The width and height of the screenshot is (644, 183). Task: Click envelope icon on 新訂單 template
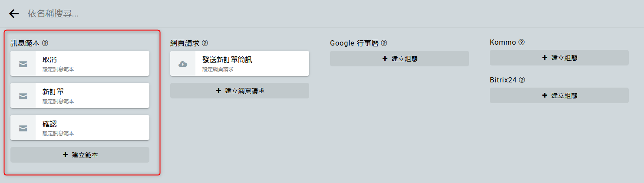pyautogui.click(x=23, y=96)
